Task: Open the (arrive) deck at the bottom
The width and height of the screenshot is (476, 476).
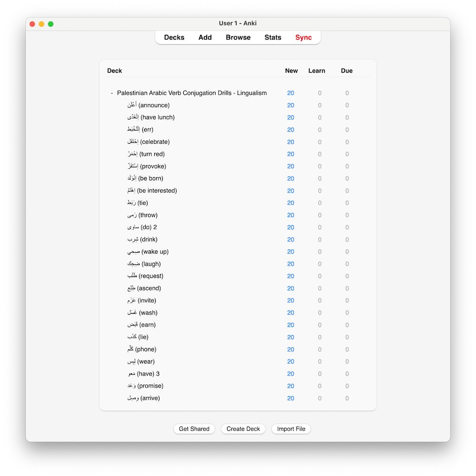Action: click(x=143, y=398)
